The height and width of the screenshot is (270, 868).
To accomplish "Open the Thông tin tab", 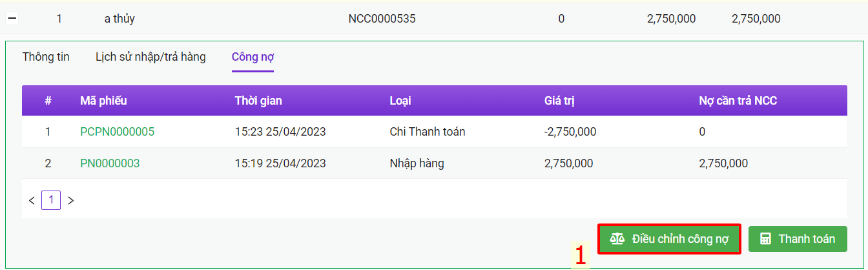I will 46,57.
